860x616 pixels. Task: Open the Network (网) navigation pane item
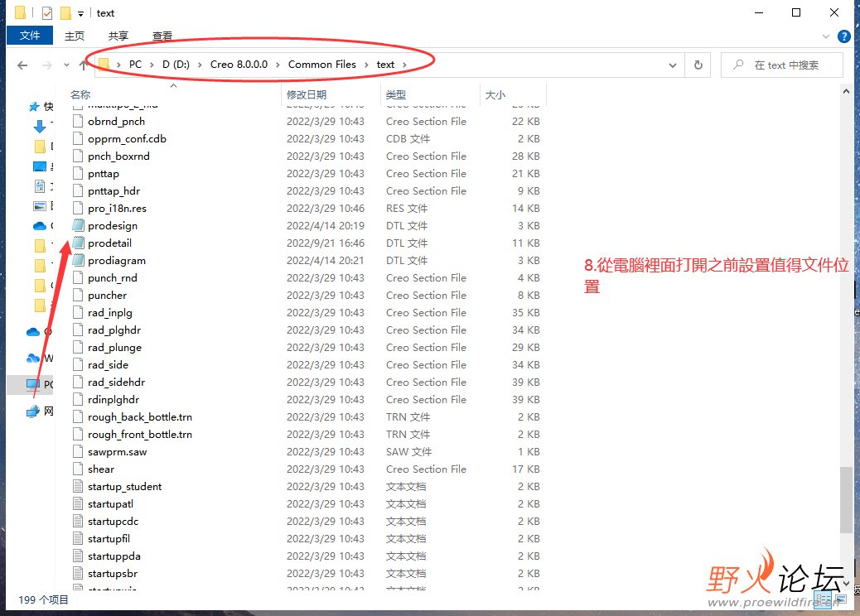pos(40,411)
